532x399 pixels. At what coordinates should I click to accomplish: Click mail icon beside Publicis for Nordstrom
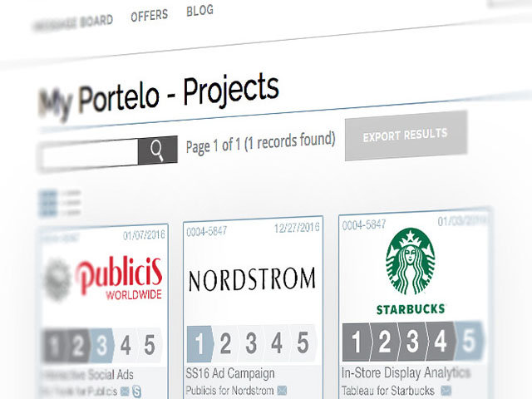[282, 391]
